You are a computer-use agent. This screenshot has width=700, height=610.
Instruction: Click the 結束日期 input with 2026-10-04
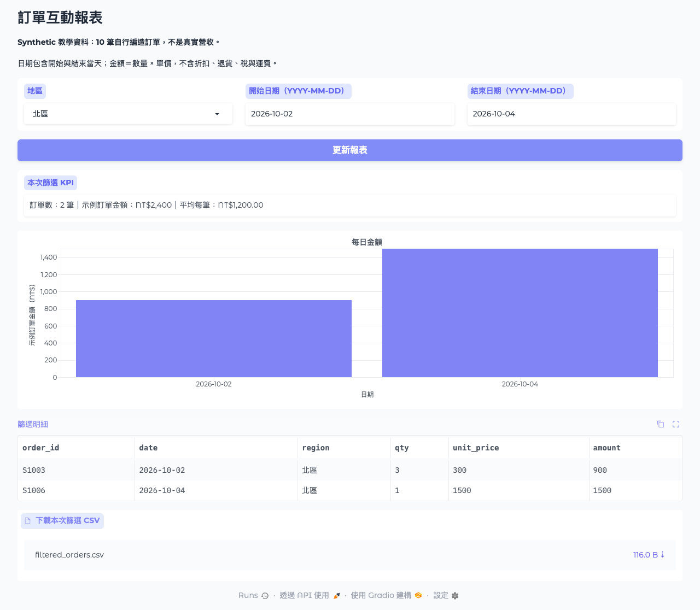tap(571, 114)
